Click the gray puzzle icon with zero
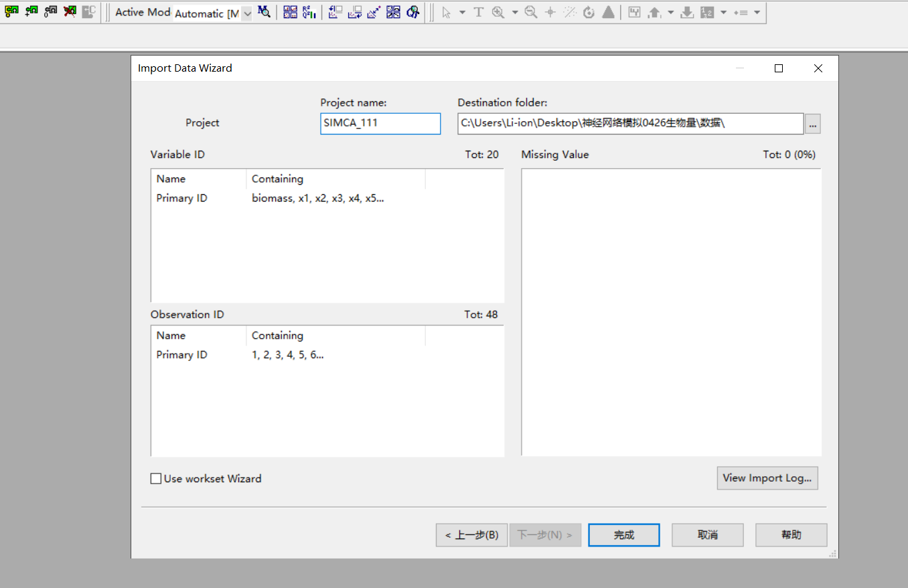 (50, 12)
